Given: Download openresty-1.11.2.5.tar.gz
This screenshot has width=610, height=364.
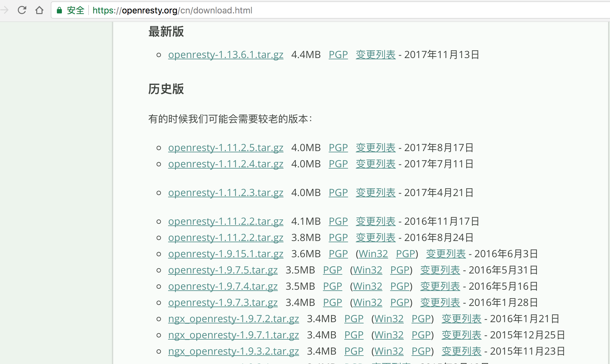Looking at the screenshot, I should click(226, 148).
